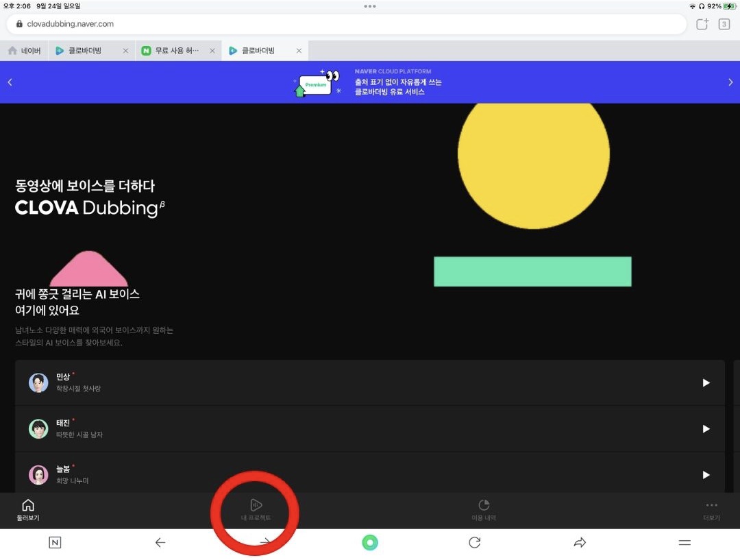Open 이용 내역 usage history
740x560 pixels.
point(484,510)
